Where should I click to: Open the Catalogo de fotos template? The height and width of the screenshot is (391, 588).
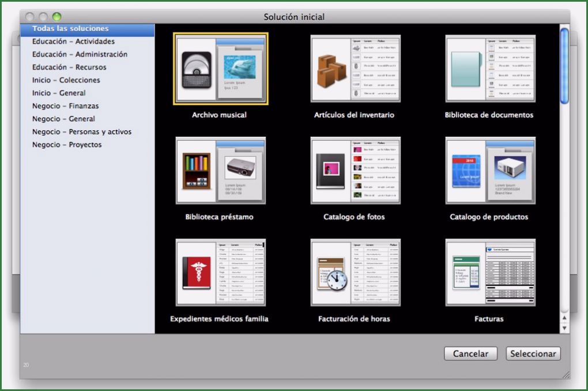click(355, 170)
